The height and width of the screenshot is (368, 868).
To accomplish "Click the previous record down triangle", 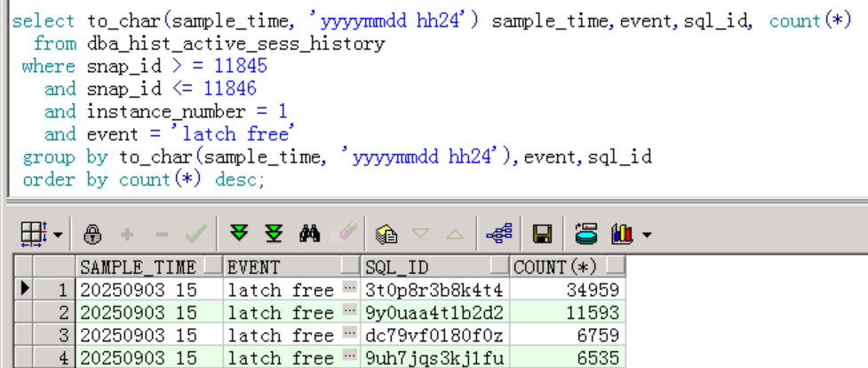I will [x=421, y=233].
